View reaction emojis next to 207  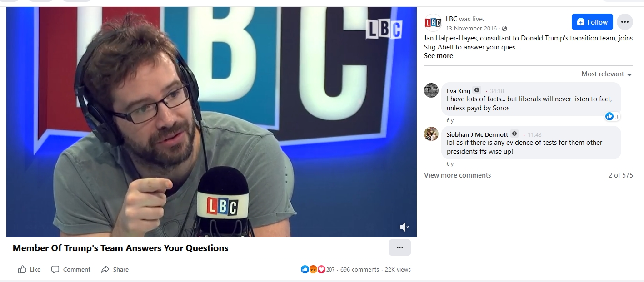tap(313, 269)
